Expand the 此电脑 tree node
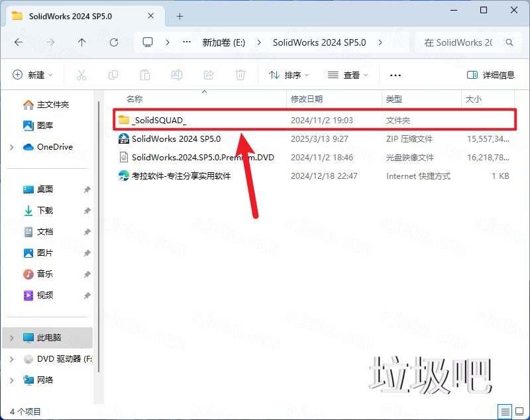This screenshot has width=530, height=420. click(12, 337)
